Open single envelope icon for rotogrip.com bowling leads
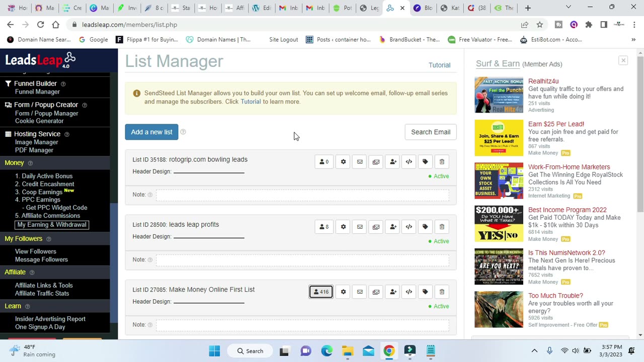This screenshot has height=362, width=644. coord(360,162)
